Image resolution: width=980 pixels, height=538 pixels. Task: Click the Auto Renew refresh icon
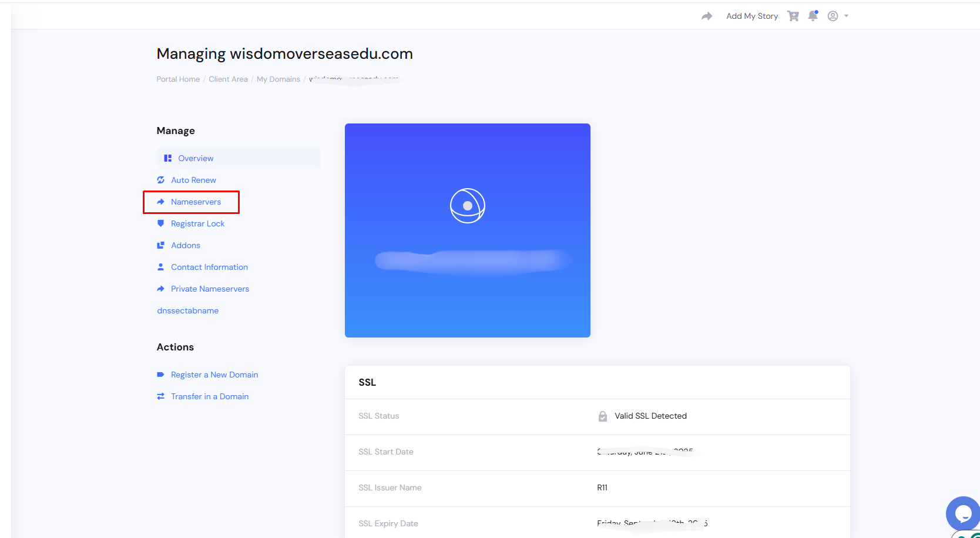[x=161, y=180]
